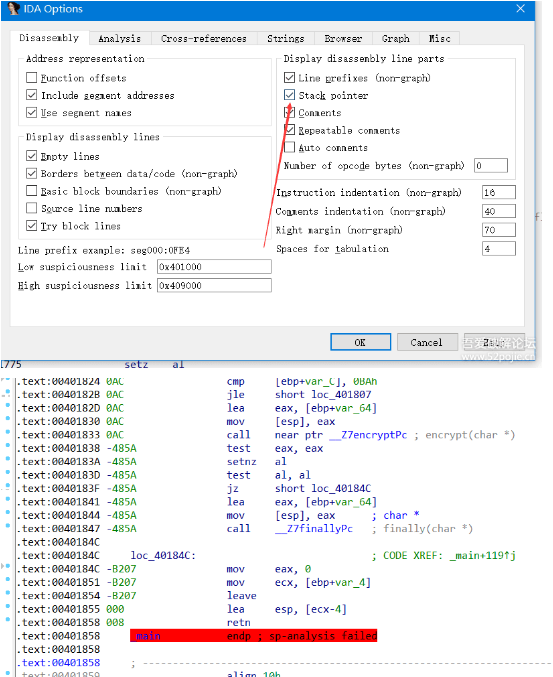Viewport: 553px width, 677px height.
Task: Click the loc_40184C: label
Action: click(163, 555)
